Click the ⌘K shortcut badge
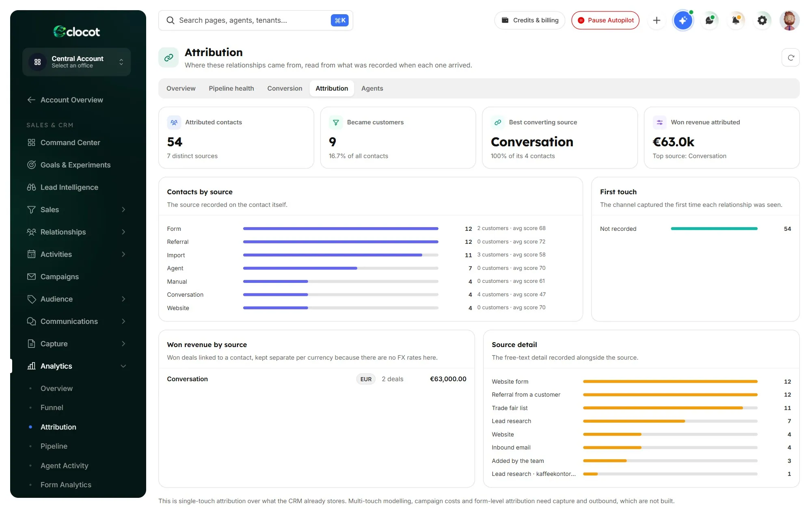The width and height of the screenshot is (812, 508). pos(340,20)
